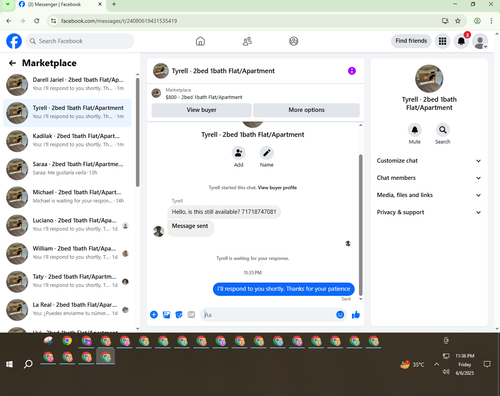Open more actions plus icon in composer
This screenshot has height=396, width=500.
point(154,315)
